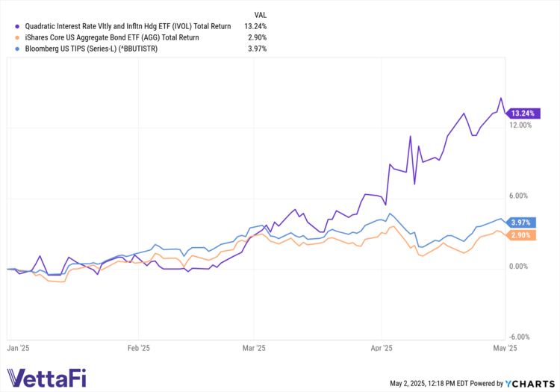Open the VettaFi logo
This screenshot has width=560, height=392.
click(46, 378)
